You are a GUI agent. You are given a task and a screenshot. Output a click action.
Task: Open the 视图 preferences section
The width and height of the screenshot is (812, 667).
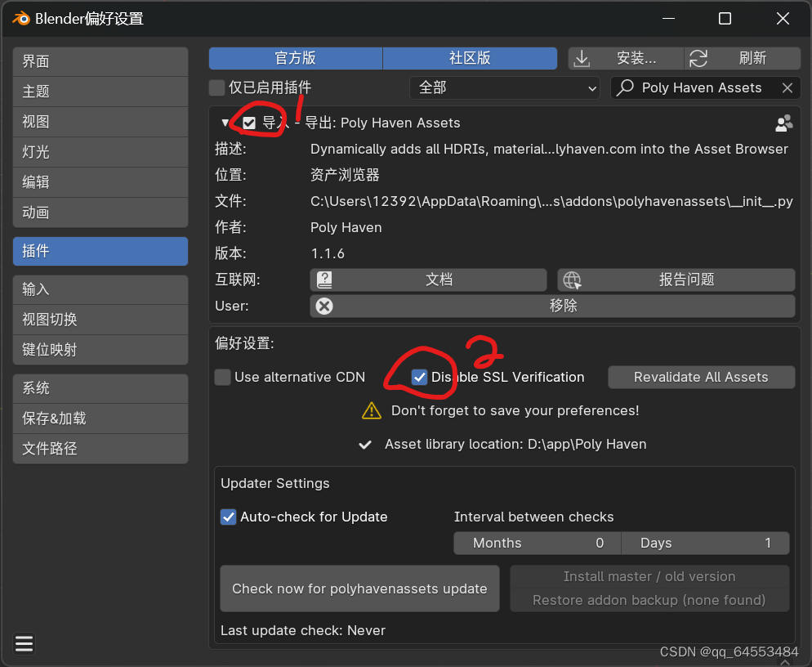click(x=100, y=122)
